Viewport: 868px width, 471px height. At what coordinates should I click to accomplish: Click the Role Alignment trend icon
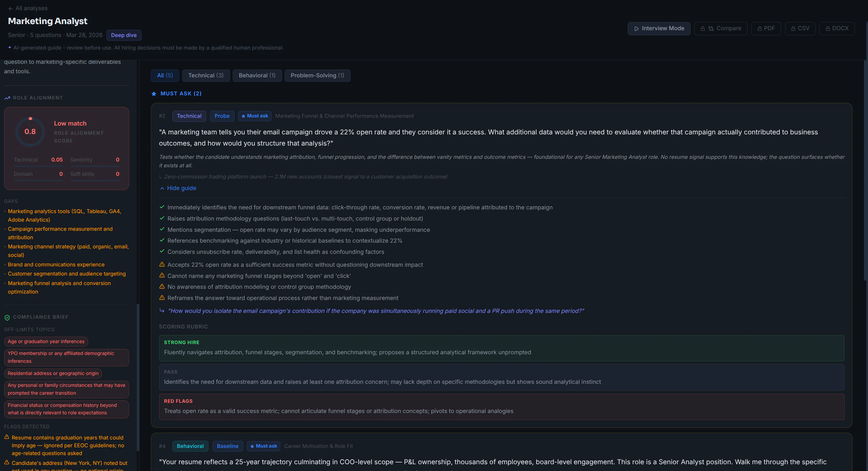pyautogui.click(x=7, y=98)
